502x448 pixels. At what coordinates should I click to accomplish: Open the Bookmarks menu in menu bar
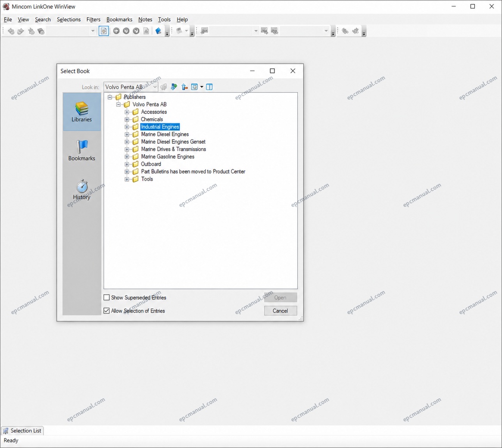pyautogui.click(x=119, y=19)
